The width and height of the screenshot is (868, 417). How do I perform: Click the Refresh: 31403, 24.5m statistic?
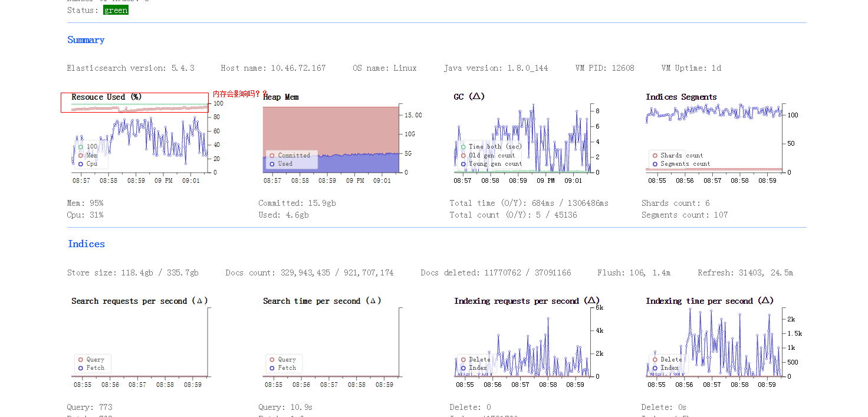point(745,273)
